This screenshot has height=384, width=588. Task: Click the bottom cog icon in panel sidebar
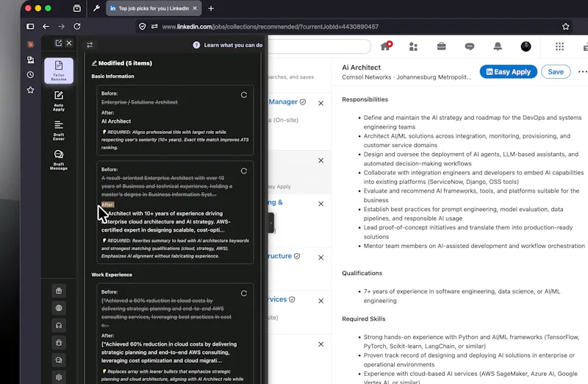pyautogui.click(x=59, y=377)
